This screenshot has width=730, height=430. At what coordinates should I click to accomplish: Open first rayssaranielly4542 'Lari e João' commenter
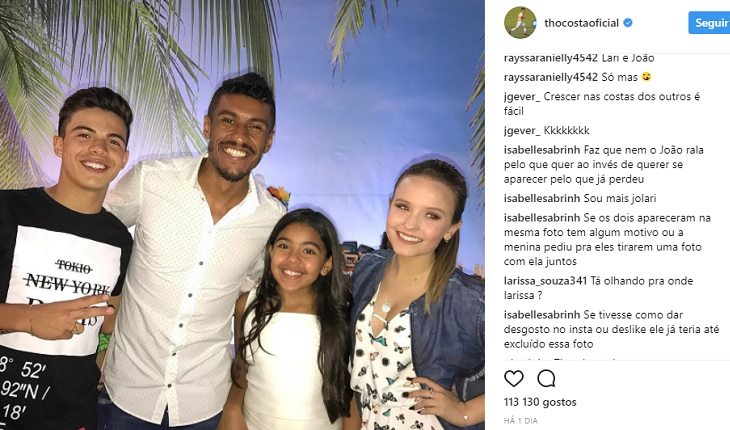coord(551,58)
